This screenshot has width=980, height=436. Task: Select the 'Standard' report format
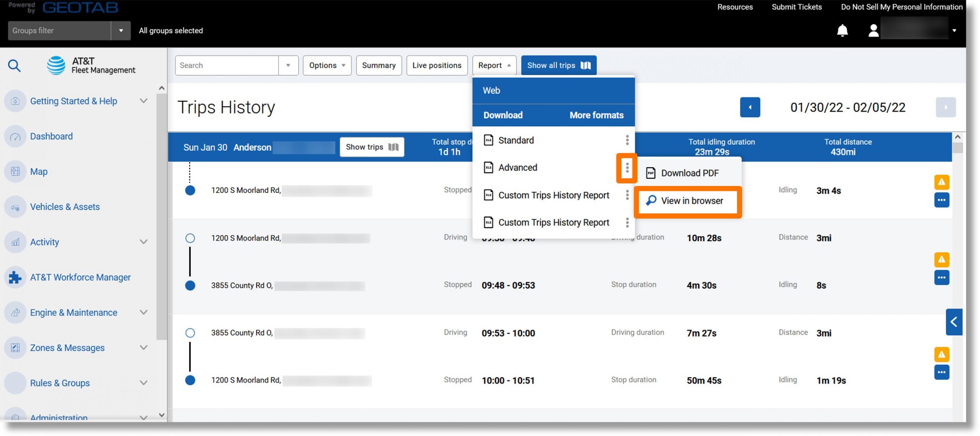point(516,140)
